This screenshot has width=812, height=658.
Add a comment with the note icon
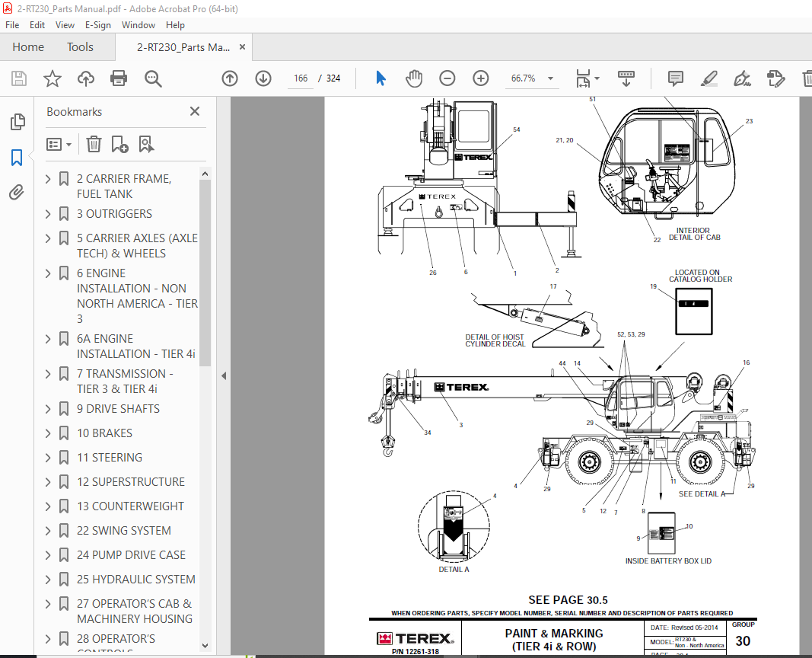675,78
